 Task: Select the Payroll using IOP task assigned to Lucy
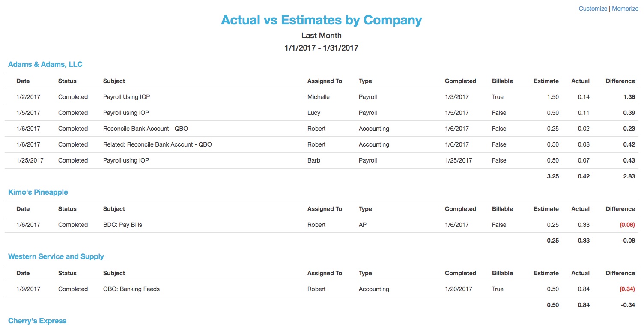(322, 113)
